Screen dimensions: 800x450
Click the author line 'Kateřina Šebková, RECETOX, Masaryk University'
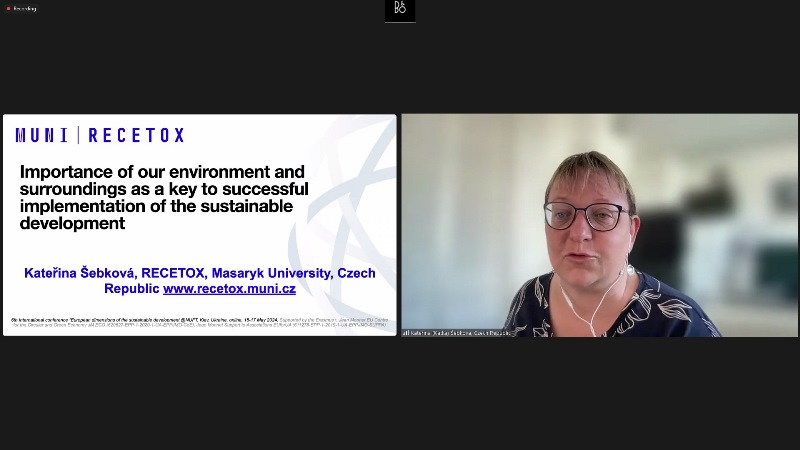[x=199, y=281]
